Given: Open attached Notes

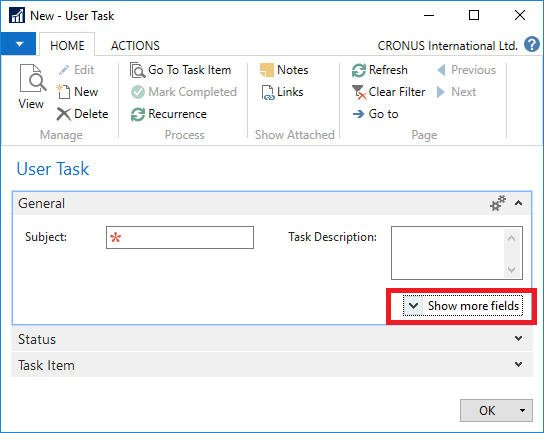Looking at the screenshot, I should pyautogui.click(x=284, y=70).
